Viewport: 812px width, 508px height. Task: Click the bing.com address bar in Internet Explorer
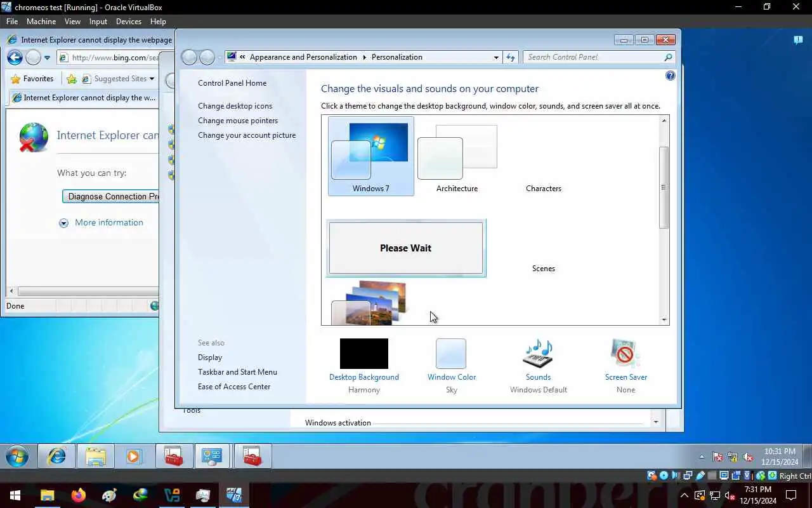tap(108, 57)
